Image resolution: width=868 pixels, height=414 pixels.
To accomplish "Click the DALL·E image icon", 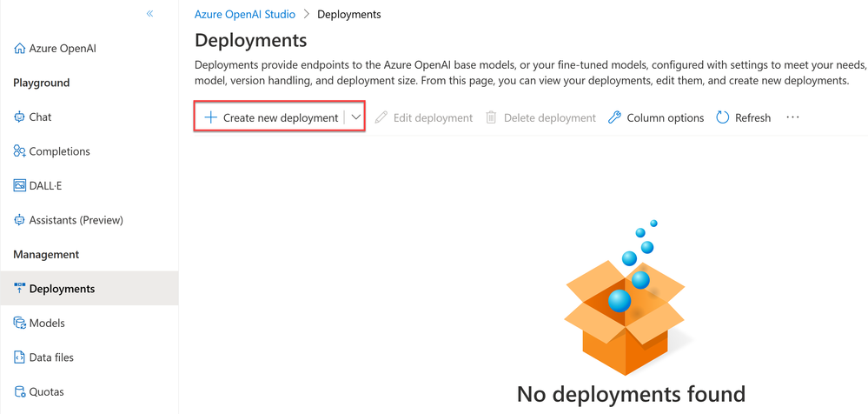I will click(19, 185).
